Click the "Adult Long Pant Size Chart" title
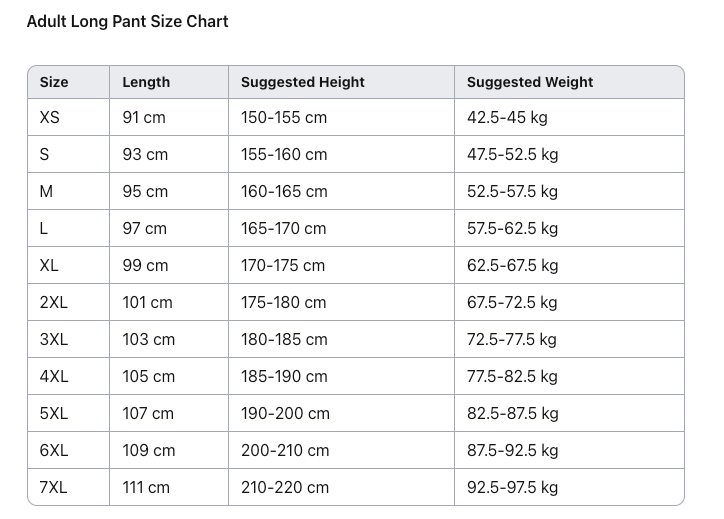This screenshot has width=724, height=519. tap(127, 21)
